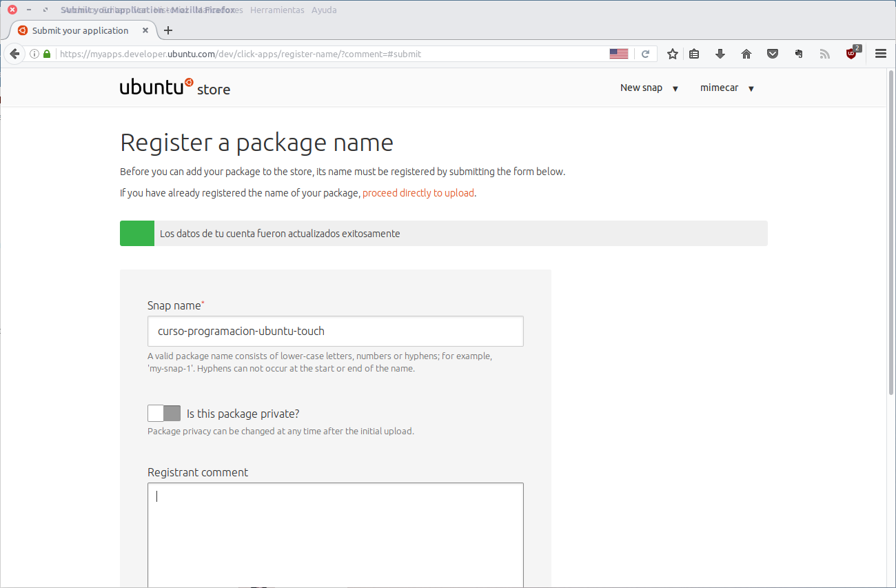Screen dimensions: 896x588
Task: Click the 'A valid package name consists' hint
Action: [x=320, y=362]
